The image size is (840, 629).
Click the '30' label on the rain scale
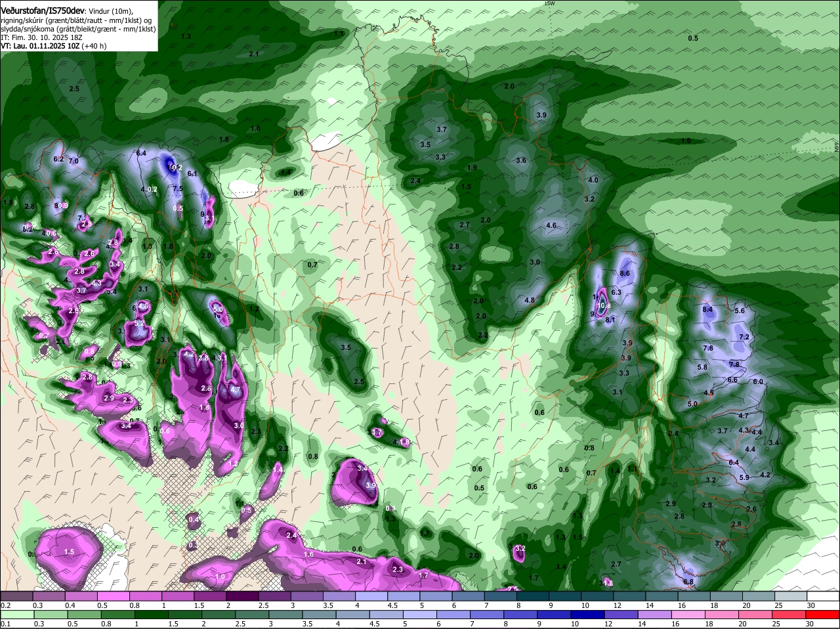(810, 624)
